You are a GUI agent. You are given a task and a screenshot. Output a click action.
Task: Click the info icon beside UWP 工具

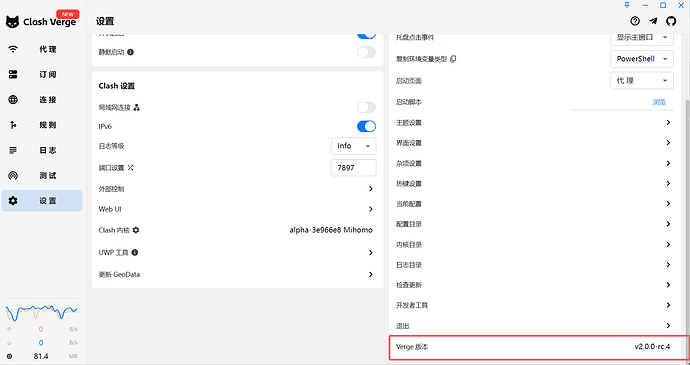(x=135, y=252)
